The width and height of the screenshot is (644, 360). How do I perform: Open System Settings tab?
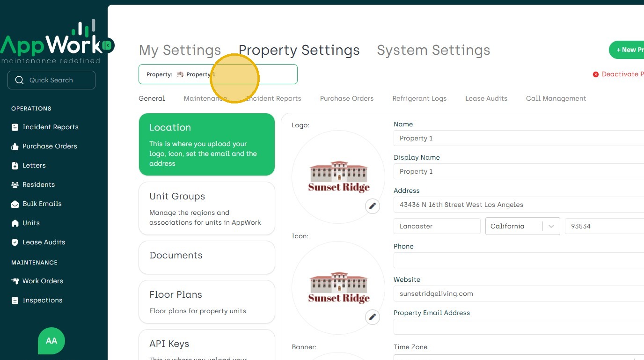(433, 50)
